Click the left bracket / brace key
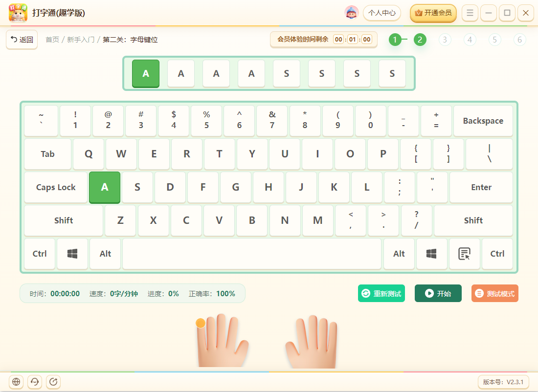Screen dimensions: 538x392 [416, 154]
